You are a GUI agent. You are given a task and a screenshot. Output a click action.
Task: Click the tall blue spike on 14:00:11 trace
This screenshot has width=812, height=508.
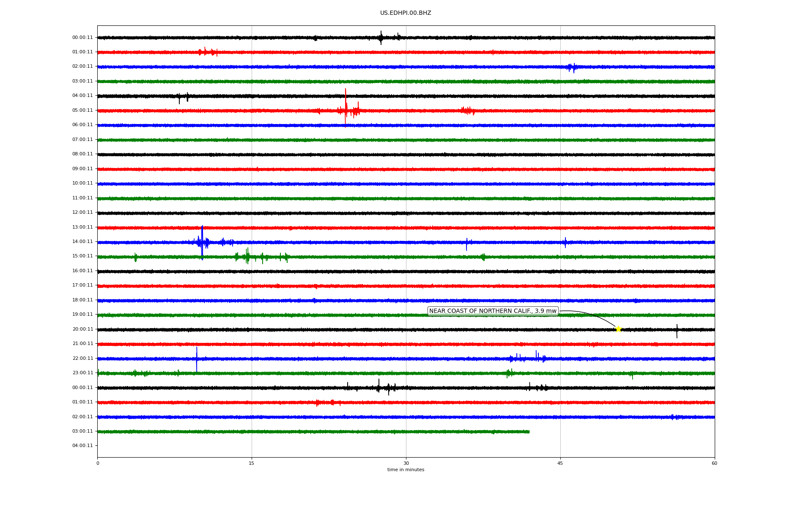click(x=202, y=242)
